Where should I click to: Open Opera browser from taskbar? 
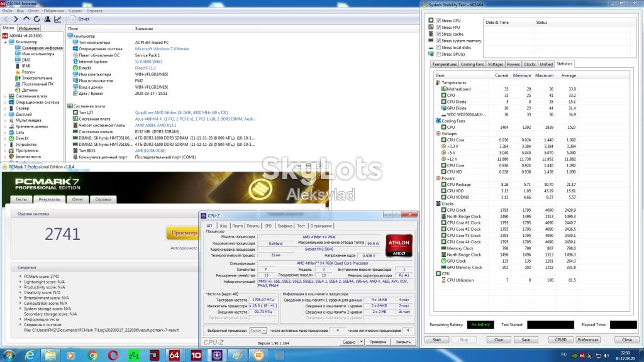(113, 355)
